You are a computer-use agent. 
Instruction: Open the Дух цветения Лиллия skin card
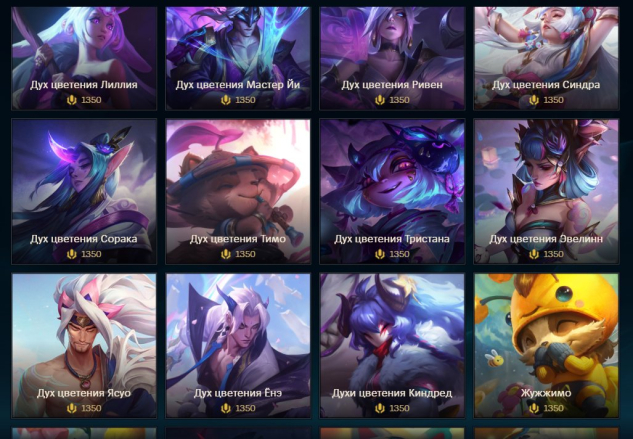coord(84,58)
